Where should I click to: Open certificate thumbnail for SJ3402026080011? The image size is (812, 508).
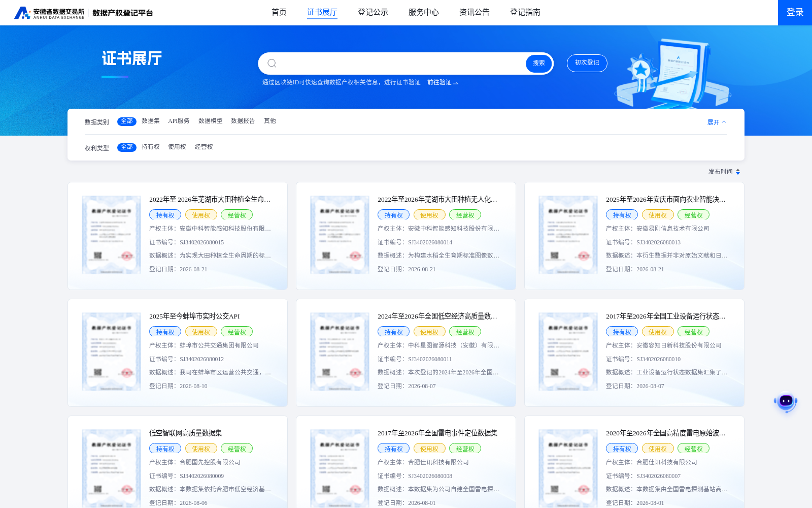[340, 352]
